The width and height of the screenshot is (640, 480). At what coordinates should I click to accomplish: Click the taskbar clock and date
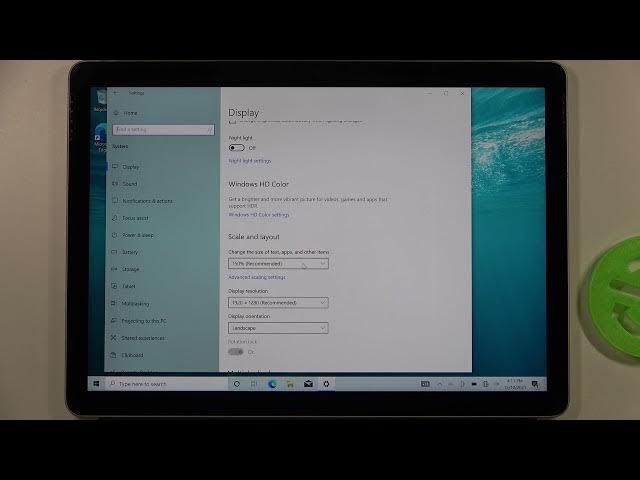[515, 384]
